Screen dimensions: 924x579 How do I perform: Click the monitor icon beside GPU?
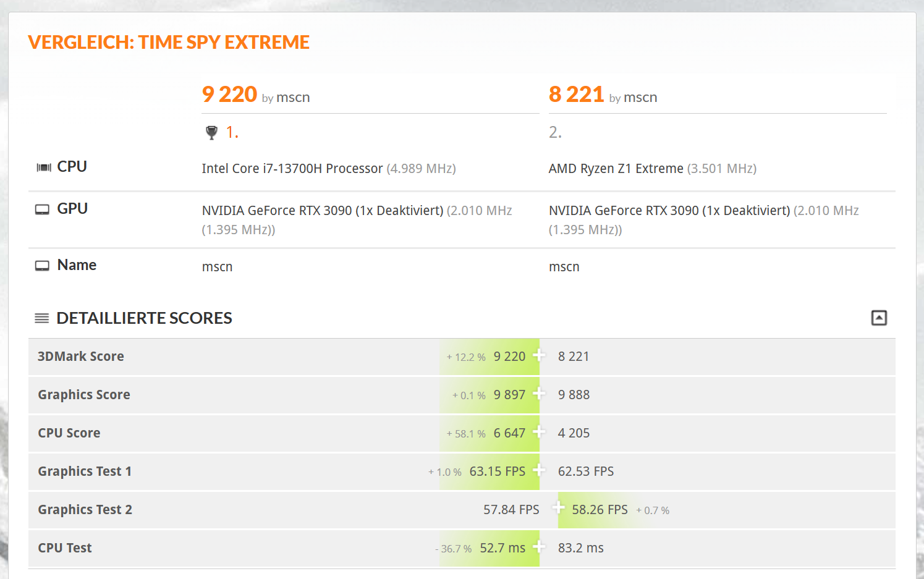click(42, 209)
